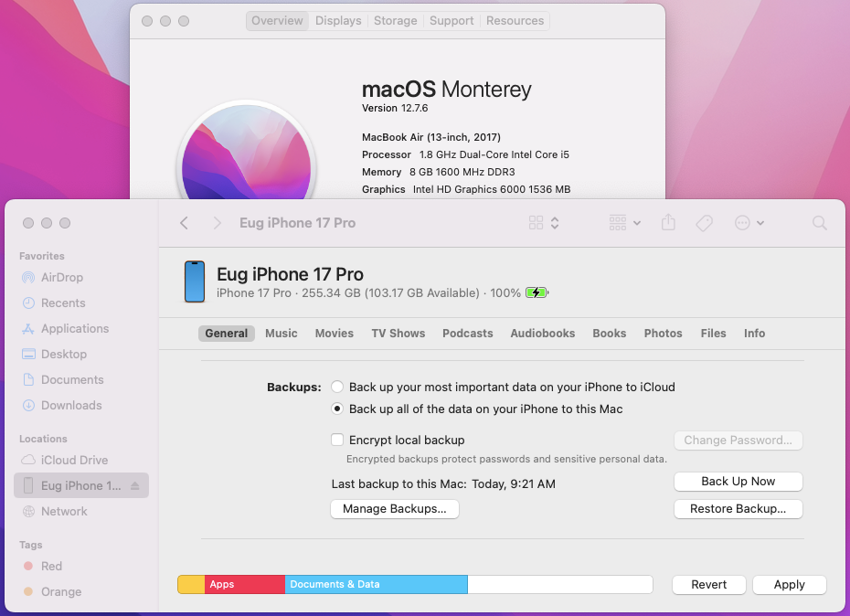Switch to the Audiobooks tab
Viewport: 850px width, 616px height.
(543, 334)
